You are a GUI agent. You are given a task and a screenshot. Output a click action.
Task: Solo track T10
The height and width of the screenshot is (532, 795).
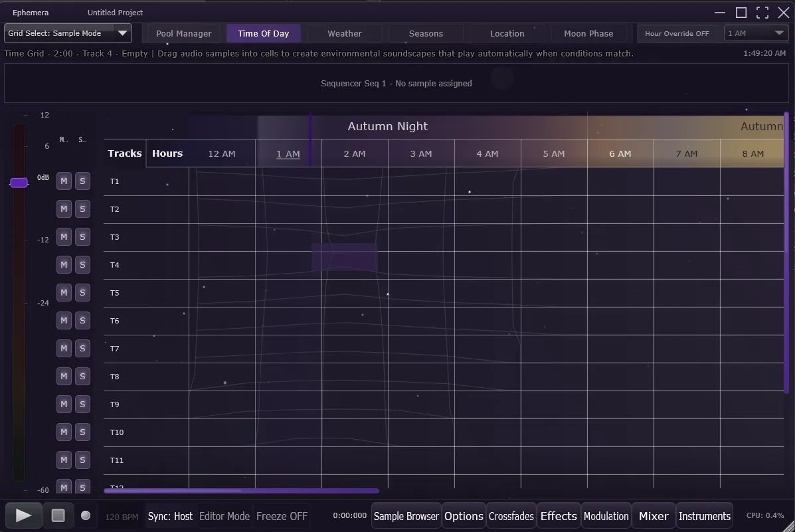pyautogui.click(x=82, y=432)
